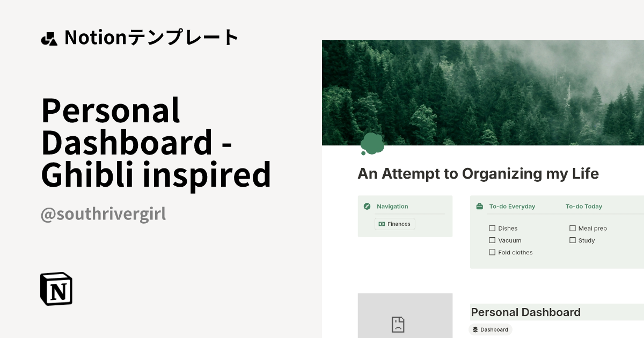The image size is (644, 338).
Task: Click the banknote icon inside the Finances button
Action: [382, 224]
